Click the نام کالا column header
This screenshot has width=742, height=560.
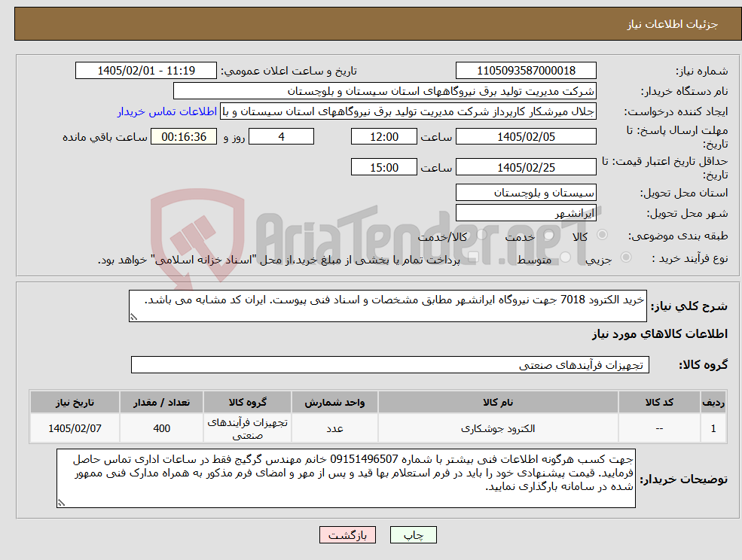[498, 402]
